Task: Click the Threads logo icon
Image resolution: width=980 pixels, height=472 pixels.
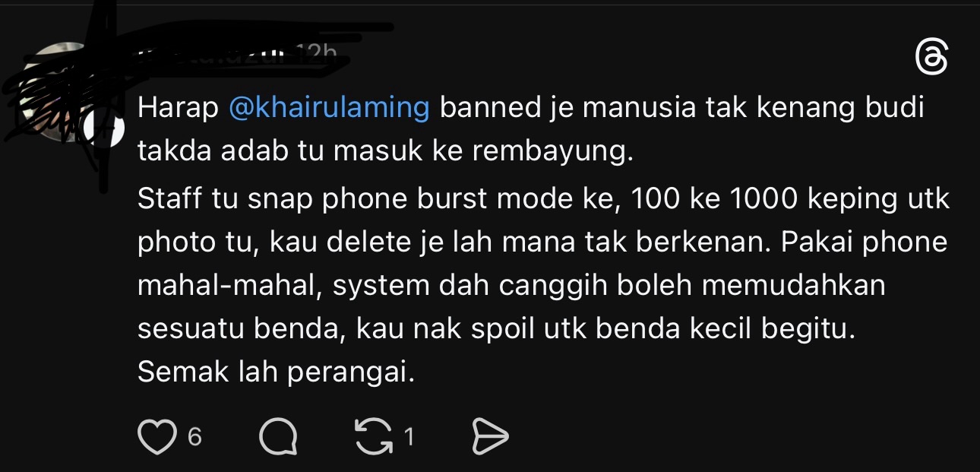Action: tap(932, 58)
